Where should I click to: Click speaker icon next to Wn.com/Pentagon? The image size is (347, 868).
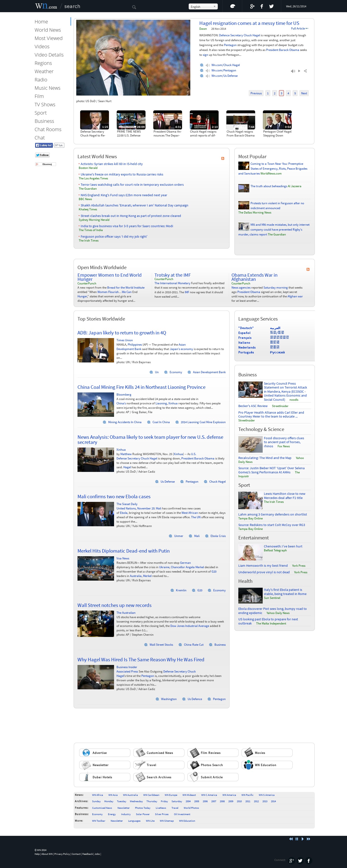coord(208,71)
